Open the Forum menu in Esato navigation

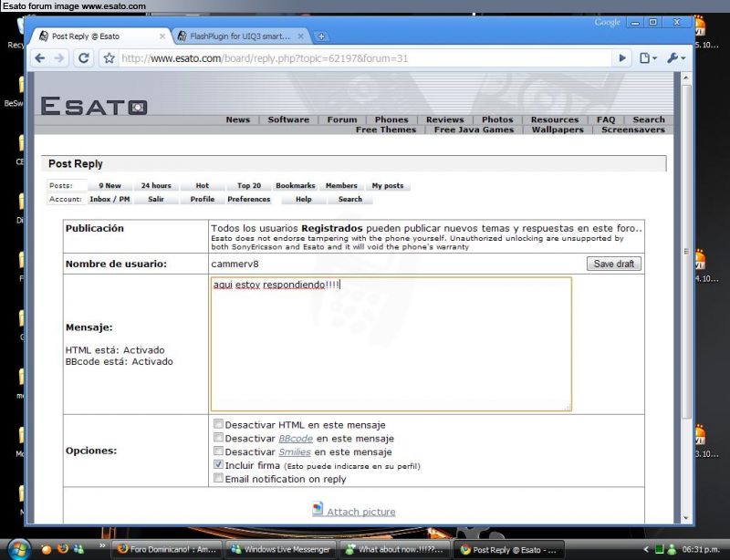[342, 119]
